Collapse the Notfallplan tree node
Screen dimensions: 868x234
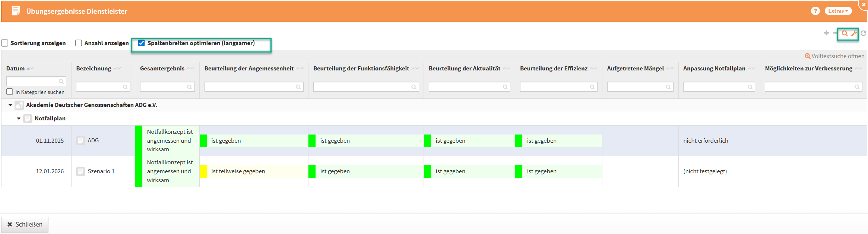tap(19, 118)
